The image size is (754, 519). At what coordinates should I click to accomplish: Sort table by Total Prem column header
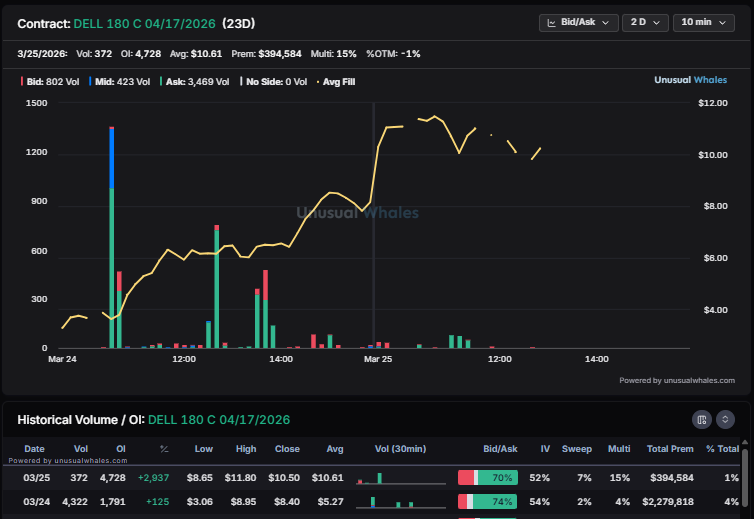[670, 449]
